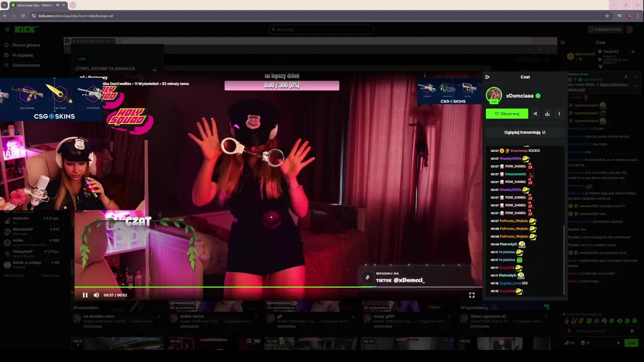Viewport: 644px width, 362px height.
Task: Click the xDomciaaa channel avatar
Action: tap(494, 95)
